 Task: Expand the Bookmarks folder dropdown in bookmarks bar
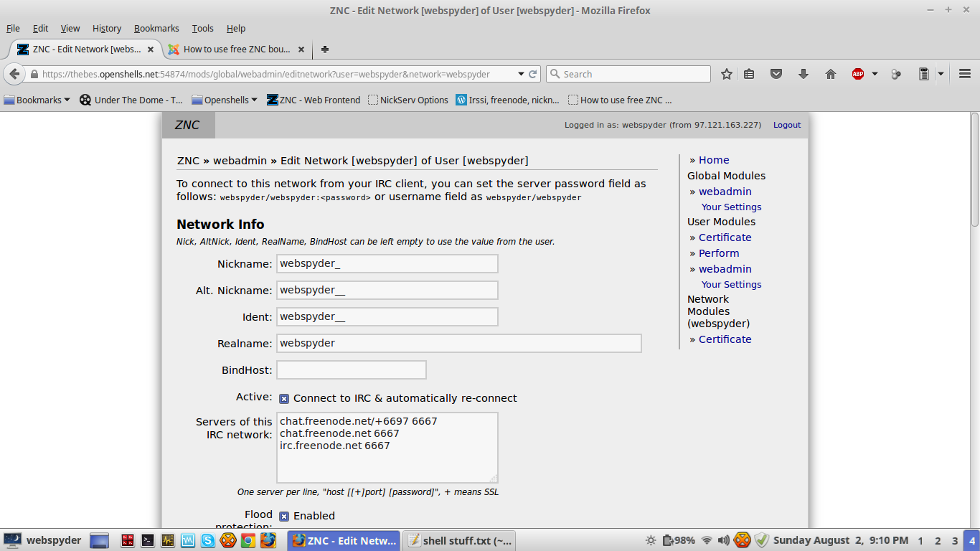(37, 100)
